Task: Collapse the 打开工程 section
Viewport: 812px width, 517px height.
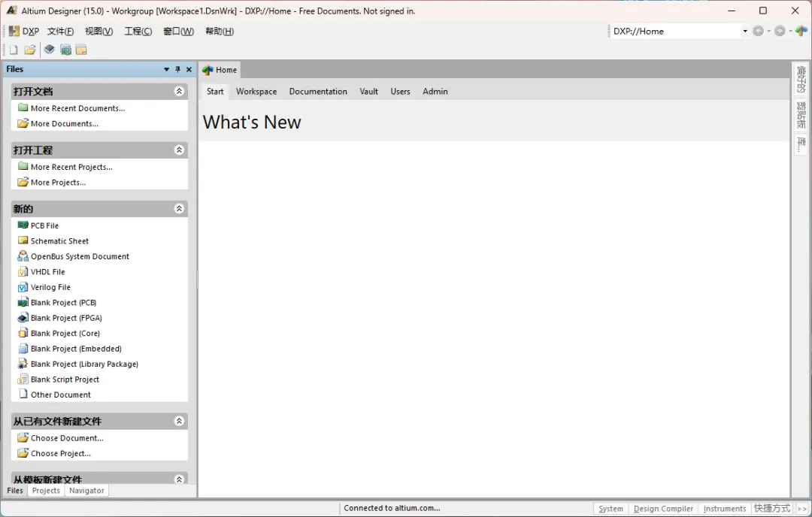Action: coord(179,150)
